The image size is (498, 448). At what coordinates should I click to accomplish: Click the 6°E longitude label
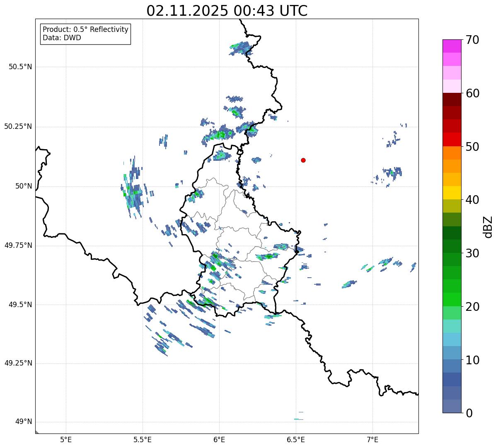pos(219,439)
